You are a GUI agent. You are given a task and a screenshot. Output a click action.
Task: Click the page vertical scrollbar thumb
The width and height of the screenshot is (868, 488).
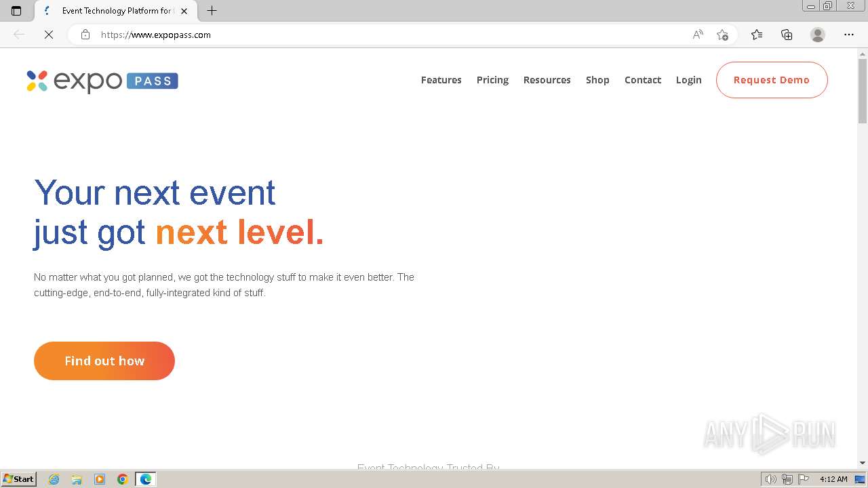[x=863, y=91]
